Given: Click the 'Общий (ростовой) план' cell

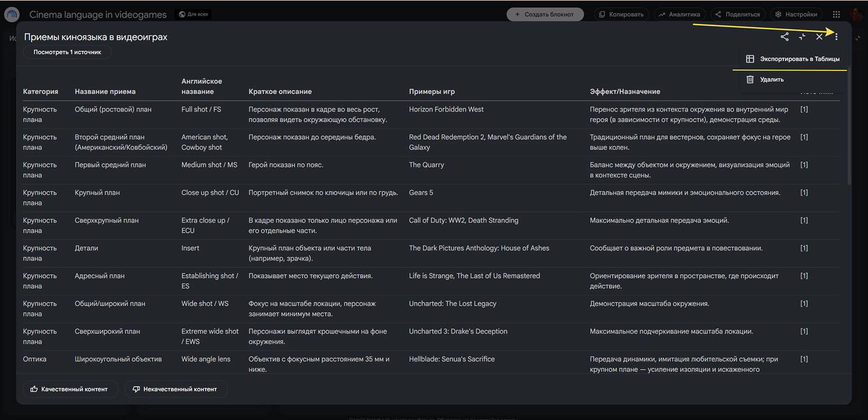Looking at the screenshot, I should point(113,109).
